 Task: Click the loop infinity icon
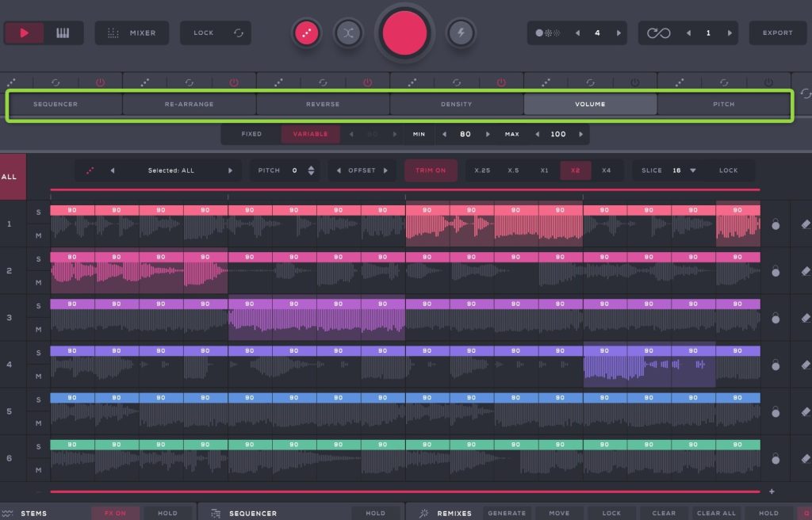658,33
